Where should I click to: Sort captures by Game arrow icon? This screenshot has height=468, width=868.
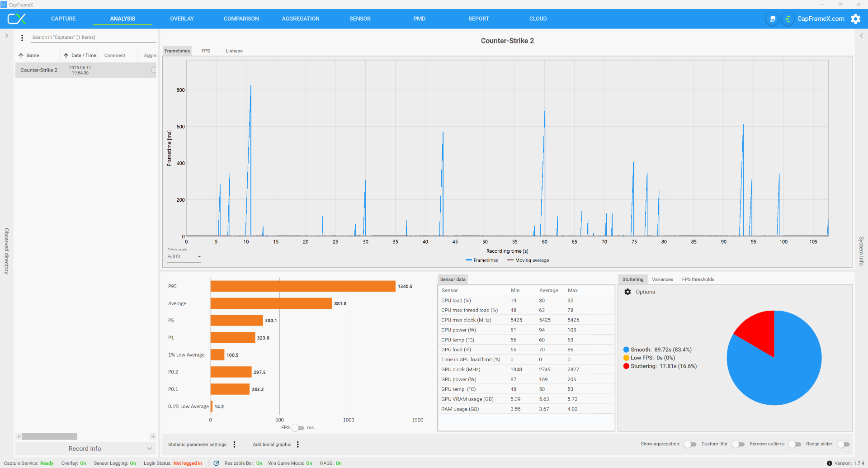click(21, 56)
